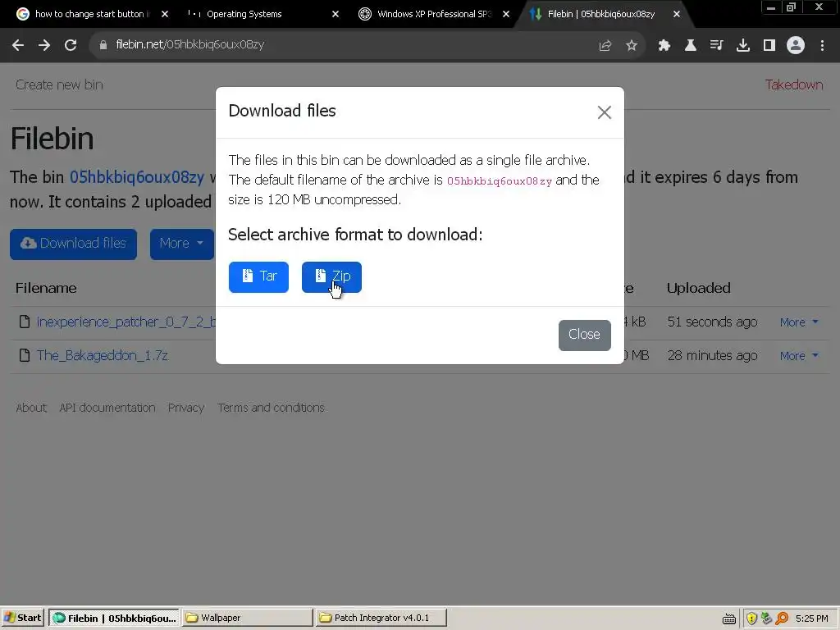Viewport: 840px width, 630px height.
Task: Switch to 'how to change start button' tab
Action: point(91,14)
